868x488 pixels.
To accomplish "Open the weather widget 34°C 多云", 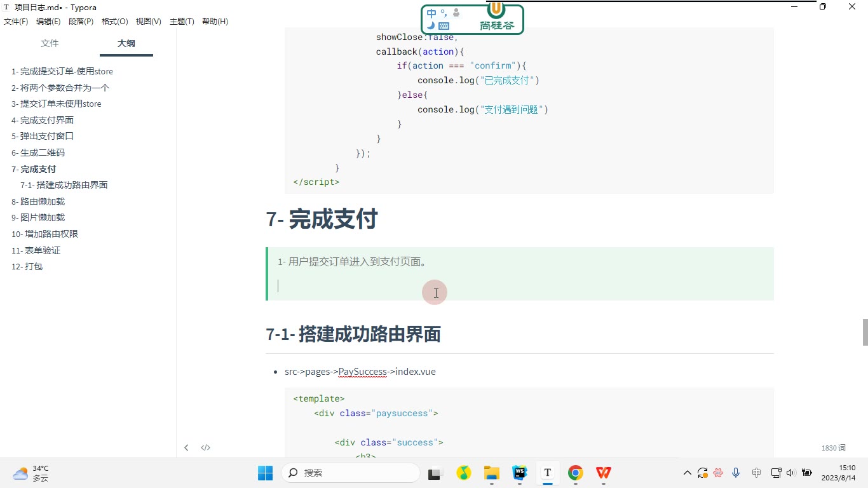I will tap(31, 473).
